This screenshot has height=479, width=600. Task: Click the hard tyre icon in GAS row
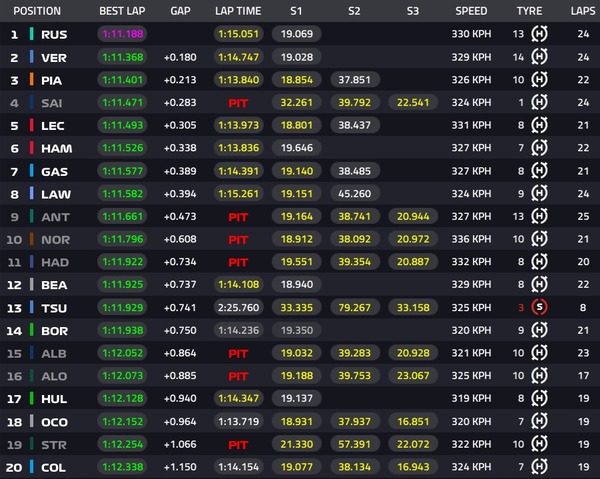tap(539, 171)
